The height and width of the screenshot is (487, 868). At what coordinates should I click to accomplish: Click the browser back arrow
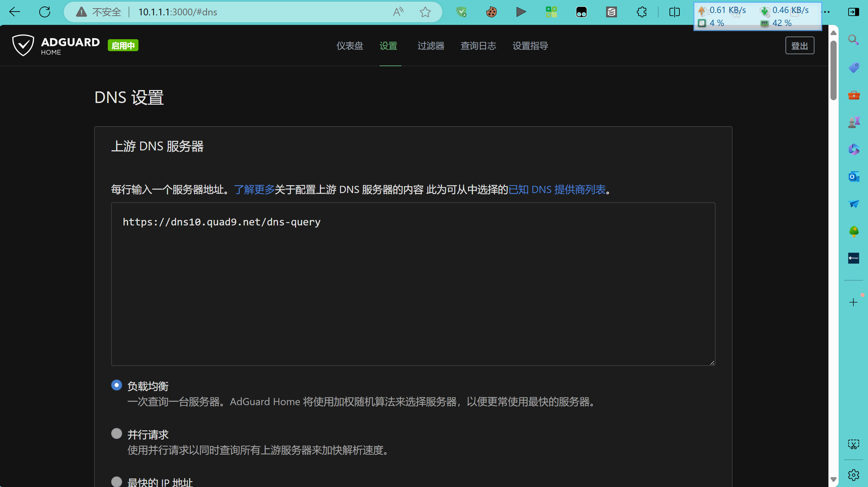pos(15,12)
